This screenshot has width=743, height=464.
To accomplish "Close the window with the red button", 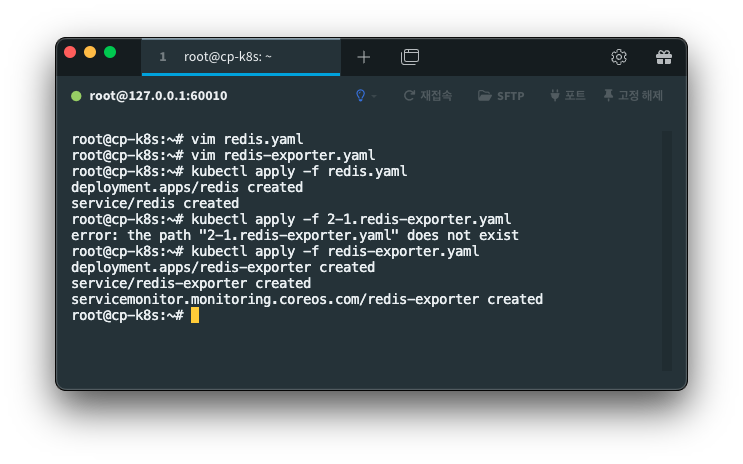I will (x=70, y=52).
